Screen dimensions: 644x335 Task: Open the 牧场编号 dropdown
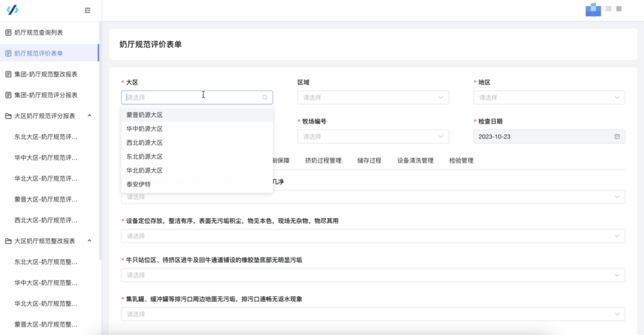[x=373, y=137]
